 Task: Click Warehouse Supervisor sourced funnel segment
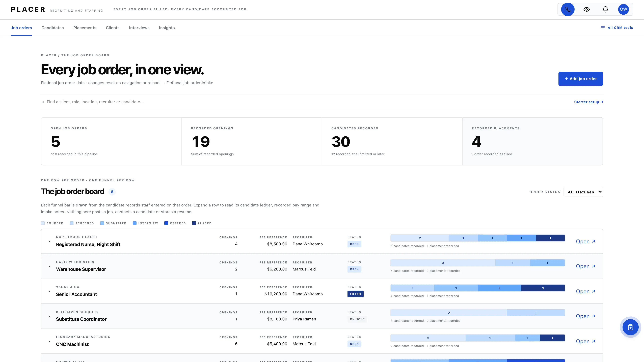pyautogui.click(x=443, y=263)
